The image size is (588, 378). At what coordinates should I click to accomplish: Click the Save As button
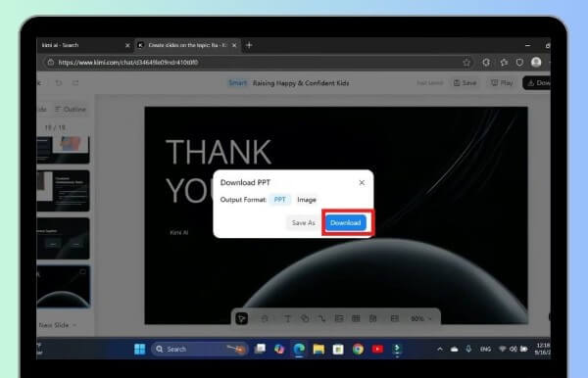[303, 222]
